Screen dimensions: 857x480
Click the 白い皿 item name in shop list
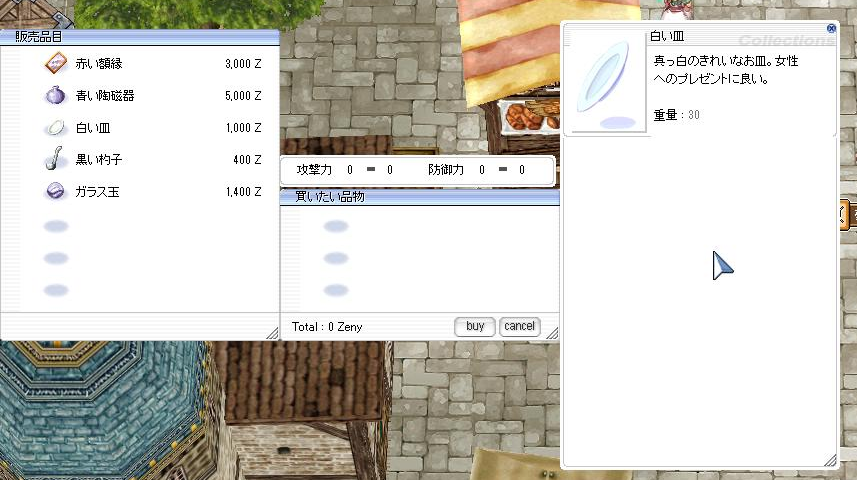(93, 128)
